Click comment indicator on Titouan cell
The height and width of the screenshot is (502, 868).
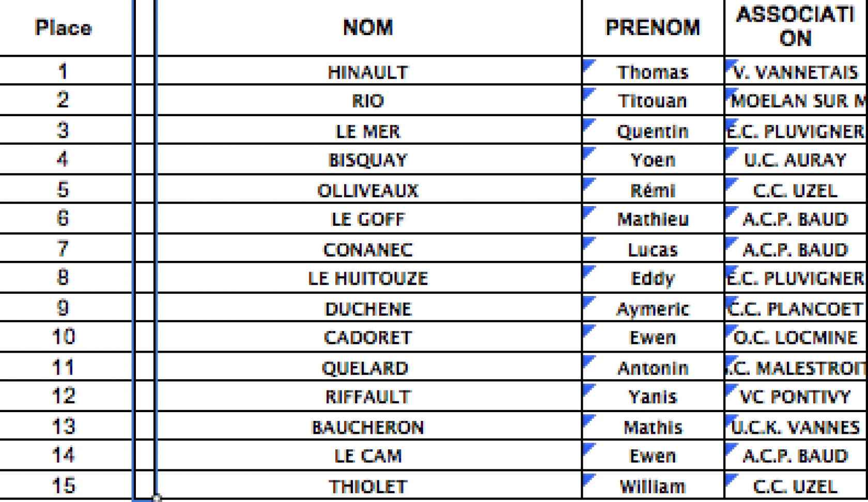click(588, 93)
